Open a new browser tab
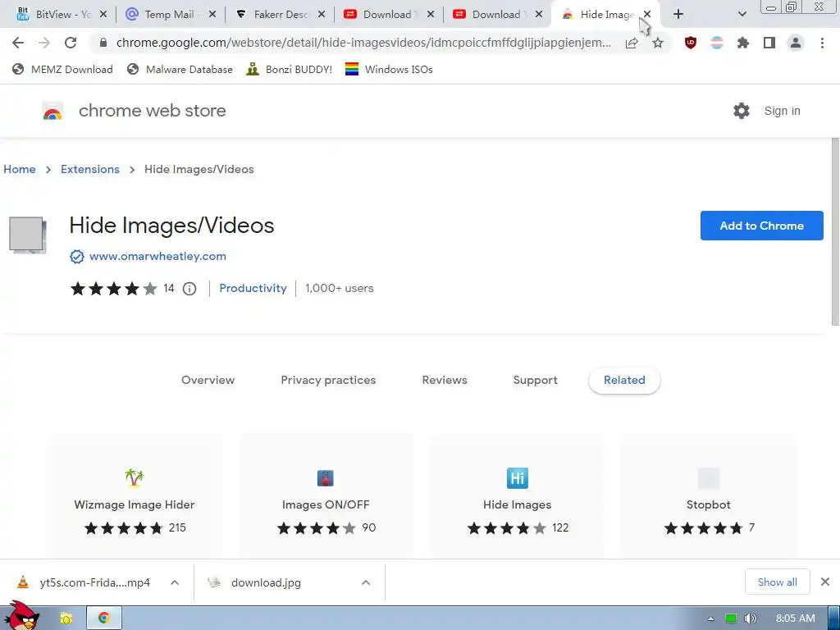840x630 pixels. tap(678, 15)
